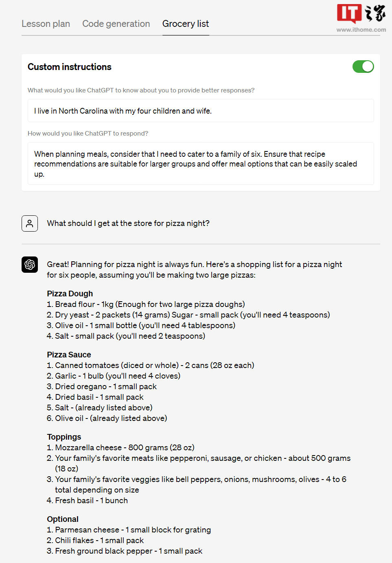The width and height of the screenshot is (392, 563).
Task: Click the Pizza Dough heading
Action: pyautogui.click(x=70, y=294)
